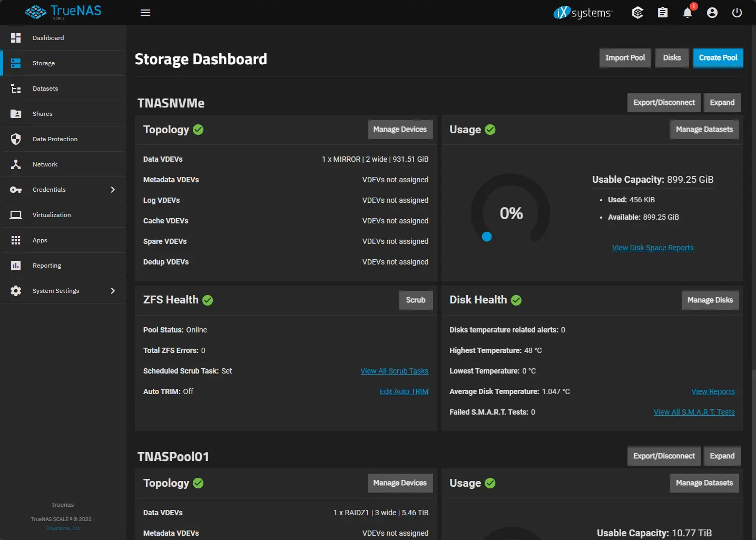Screen dimensions: 756x540
Task: Select Storage in the sidebar
Action: pyautogui.click(x=64, y=63)
